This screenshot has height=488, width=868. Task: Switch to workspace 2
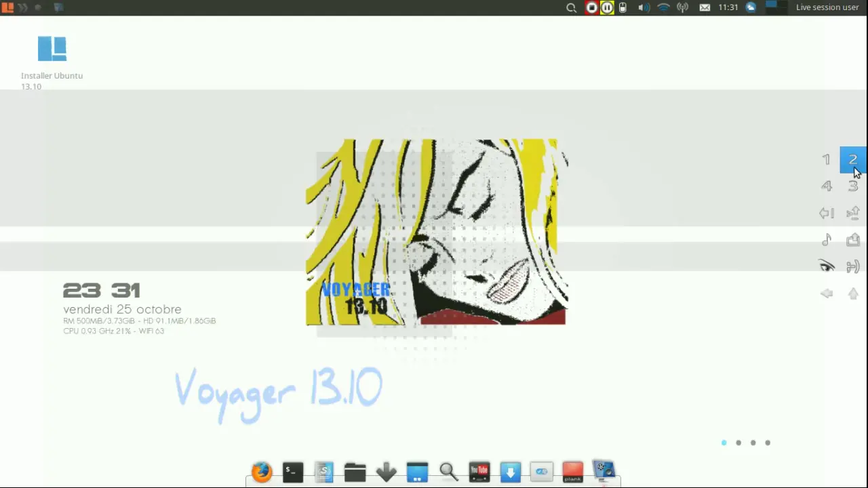coord(853,160)
